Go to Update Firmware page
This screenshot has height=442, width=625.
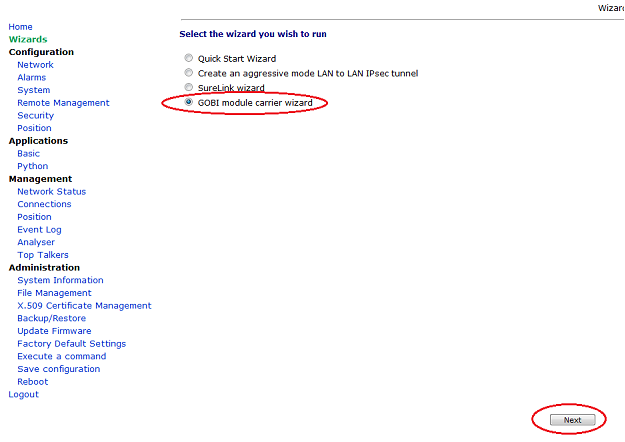(x=54, y=331)
